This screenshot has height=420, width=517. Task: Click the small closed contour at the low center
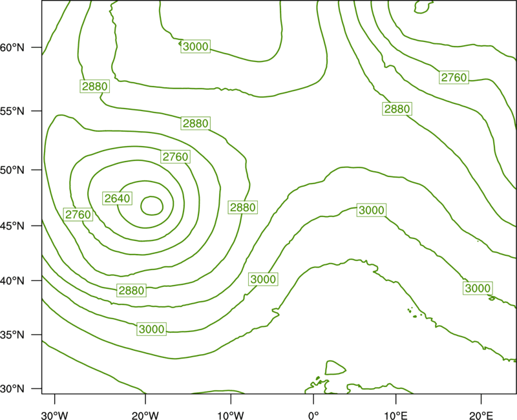tap(152, 206)
